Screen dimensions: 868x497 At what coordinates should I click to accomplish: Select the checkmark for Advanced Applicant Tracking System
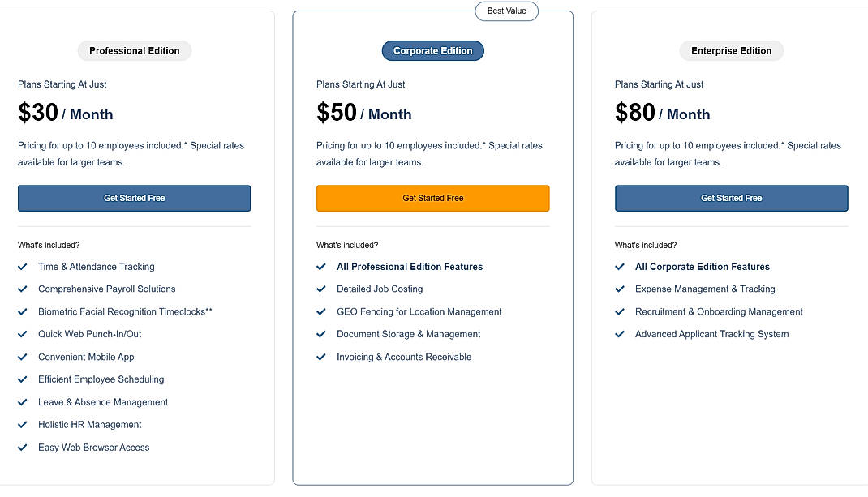(x=620, y=335)
